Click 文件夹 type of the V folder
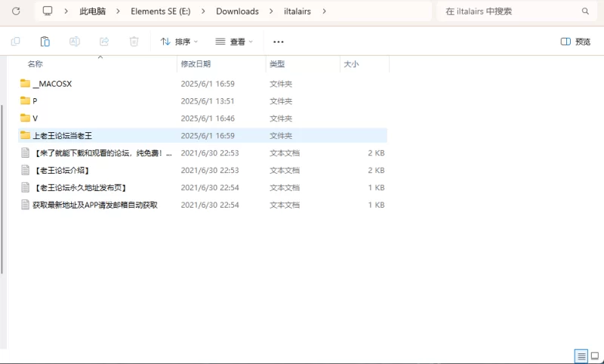This screenshot has width=604, height=364. tap(281, 119)
